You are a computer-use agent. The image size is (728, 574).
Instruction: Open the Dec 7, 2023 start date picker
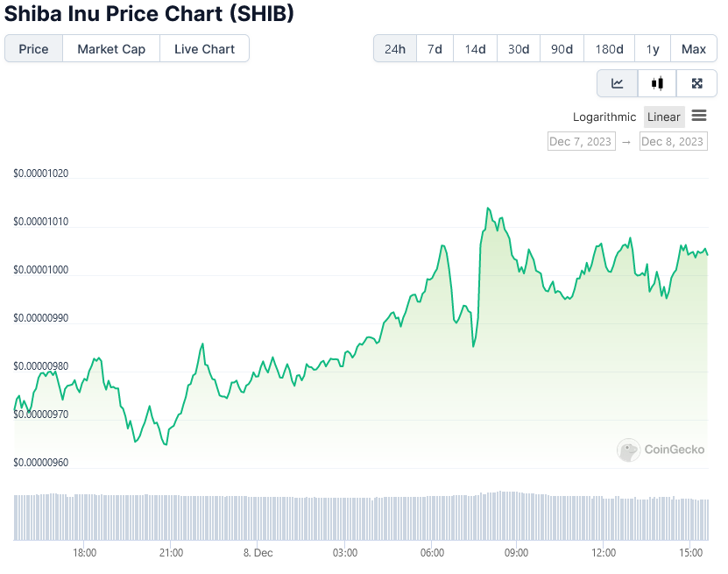tap(582, 142)
